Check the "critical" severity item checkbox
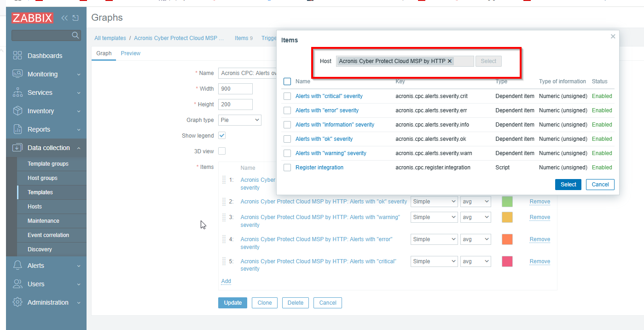Screen dimensions: 644x330 287,96
